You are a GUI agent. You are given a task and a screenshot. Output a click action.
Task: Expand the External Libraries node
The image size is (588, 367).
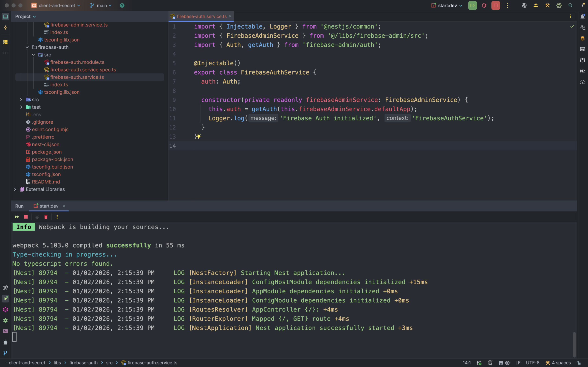coord(15,189)
